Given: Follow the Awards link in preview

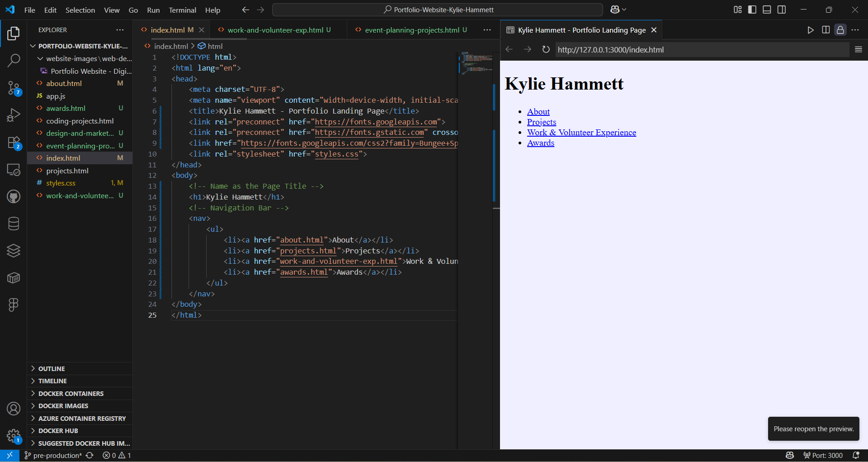Looking at the screenshot, I should coord(540,143).
